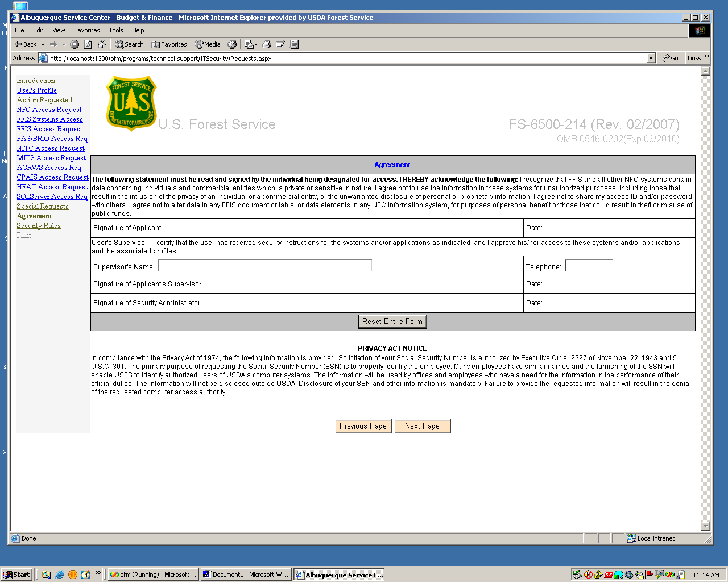Click the page icon in Address bar
Viewport: 728px width, 582px height.
[x=44, y=58]
